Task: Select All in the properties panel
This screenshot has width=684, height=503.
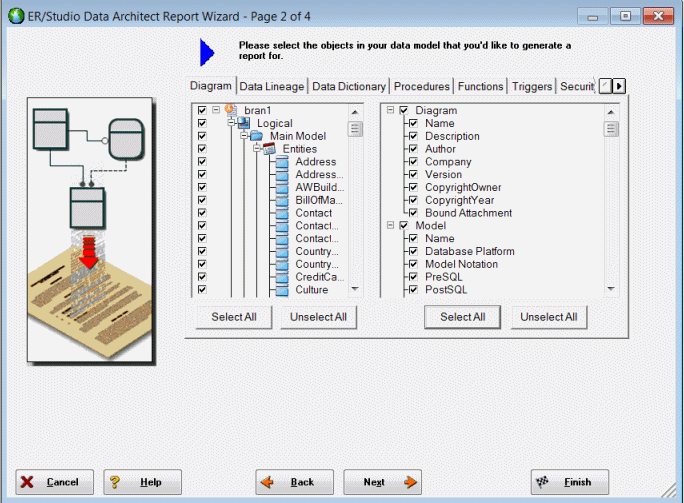Action: (x=462, y=317)
